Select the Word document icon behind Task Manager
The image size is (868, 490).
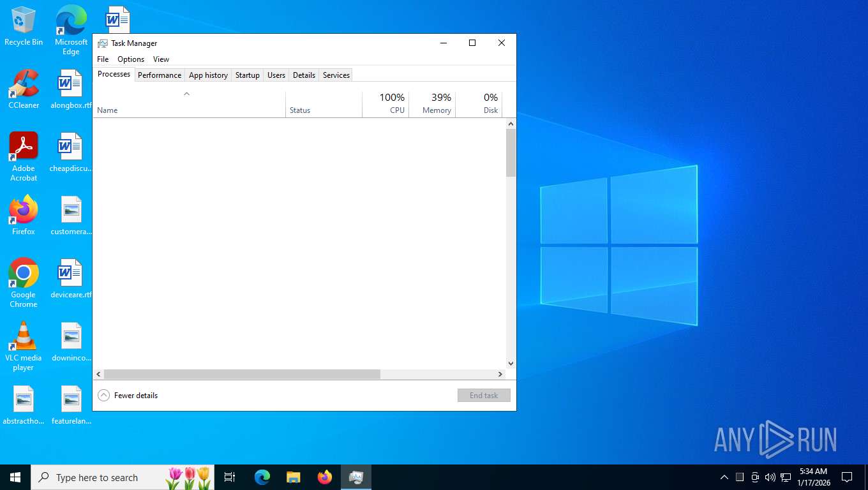117,19
